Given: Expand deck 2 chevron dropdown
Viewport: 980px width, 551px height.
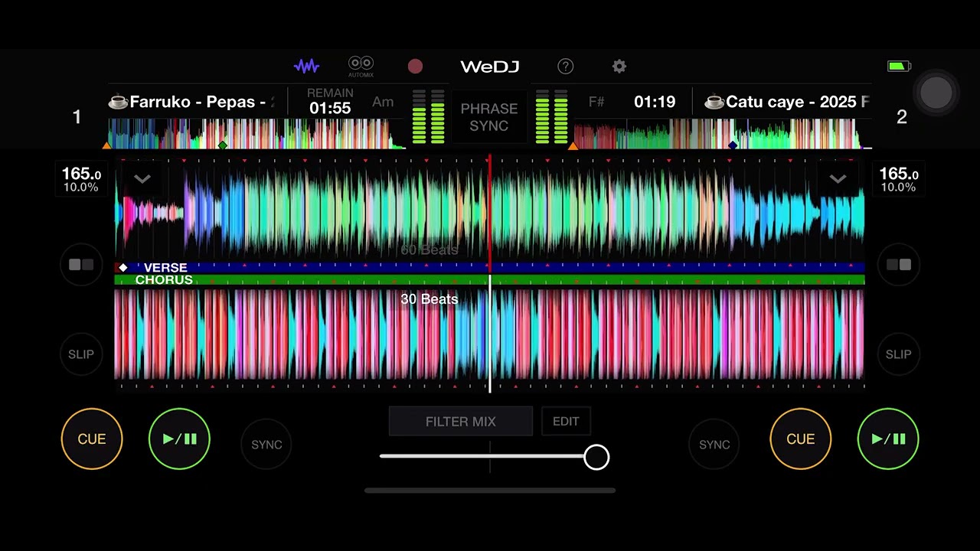Looking at the screenshot, I should point(838,179).
